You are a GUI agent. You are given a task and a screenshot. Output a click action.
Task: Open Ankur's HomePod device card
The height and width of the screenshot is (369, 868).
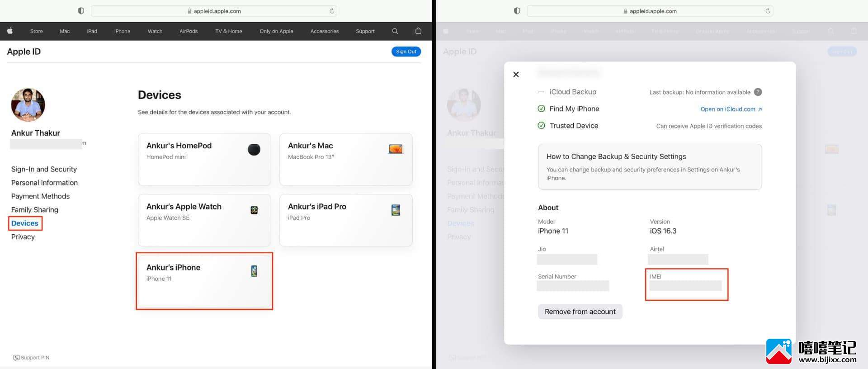204,159
